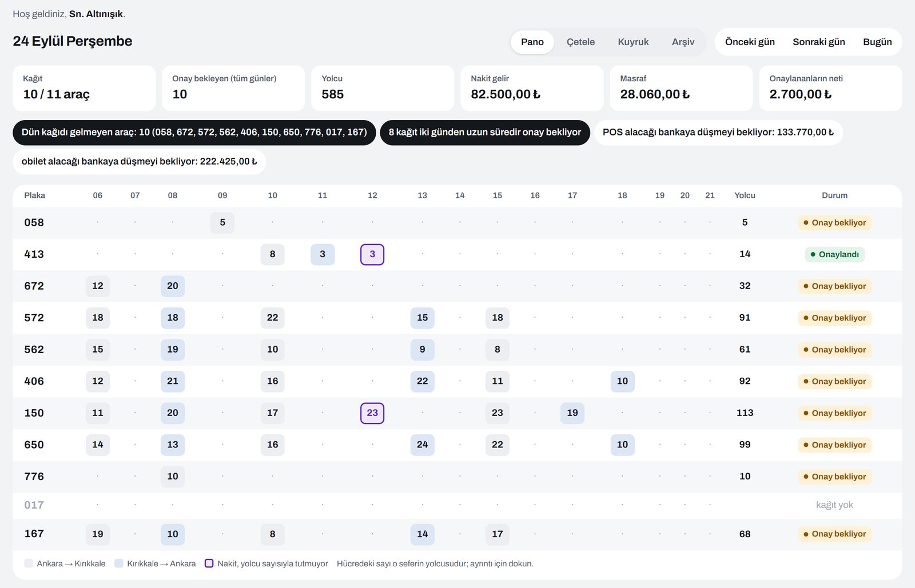Click the Önceki gün button
Viewport: 915px width, 588px height.
click(750, 42)
